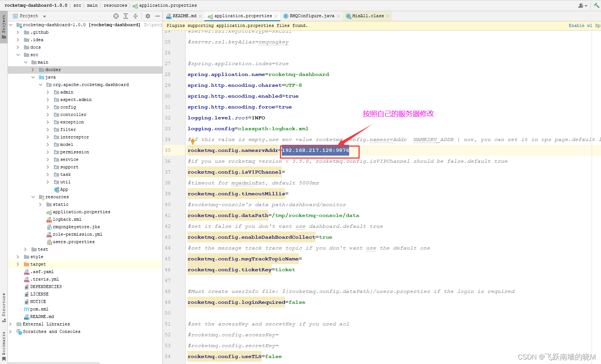This screenshot has width=601, height=364.
Task: Expand the test folder
Action: (x=25, y=250)
